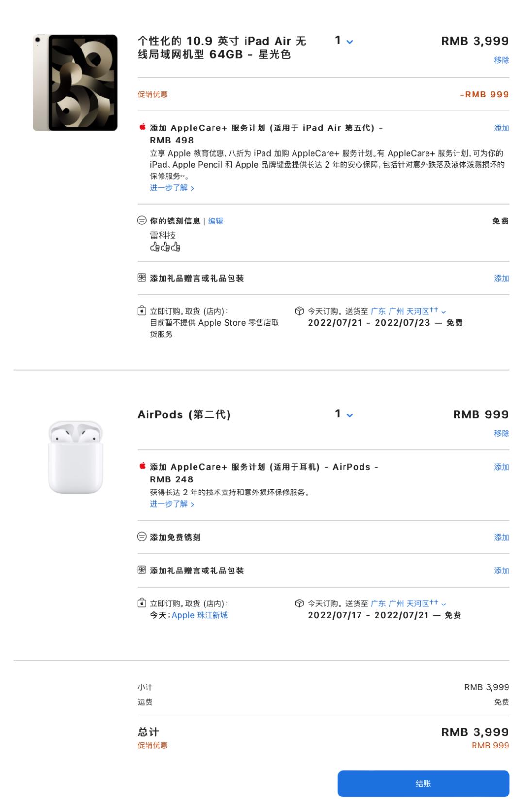Screen dimensions: 524x812
Task: Click the gift icon in the AirPods section
Action: click(142, 570)
